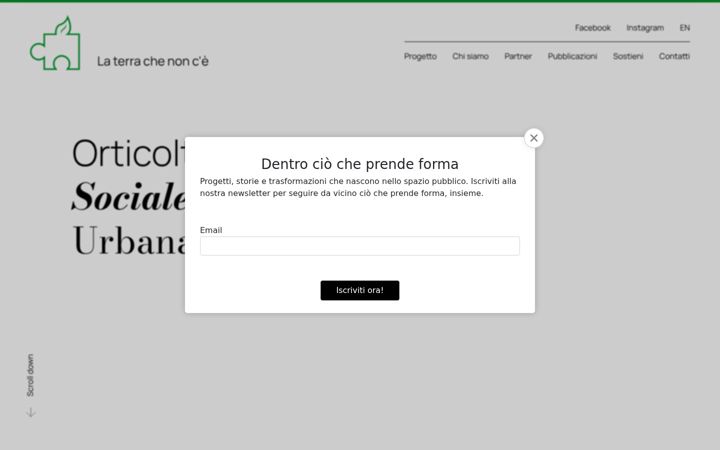Open the Facebook link
Screen dimensions: 720x450
coord(592,28)
